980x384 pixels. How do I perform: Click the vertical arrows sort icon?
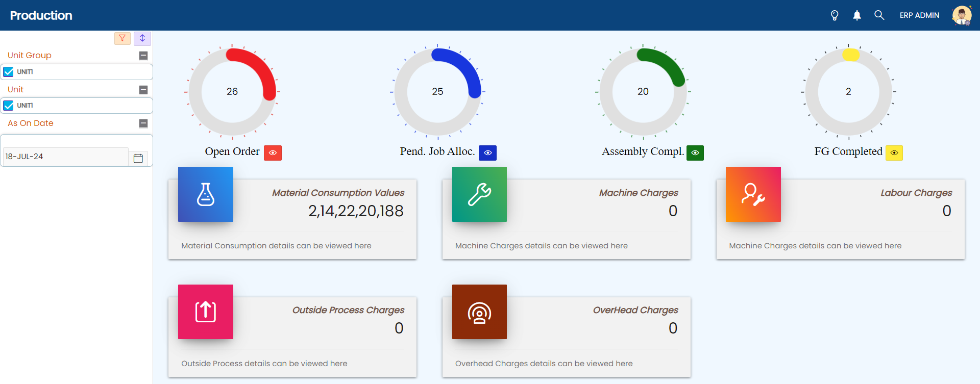tap(142, 38)
